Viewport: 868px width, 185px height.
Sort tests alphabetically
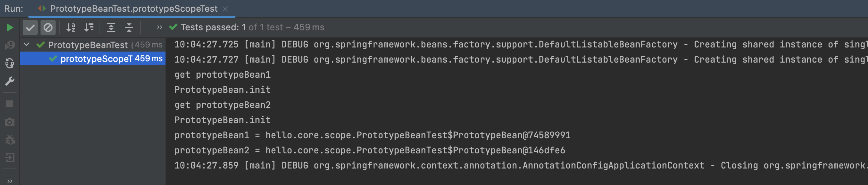tap(71, 28)
